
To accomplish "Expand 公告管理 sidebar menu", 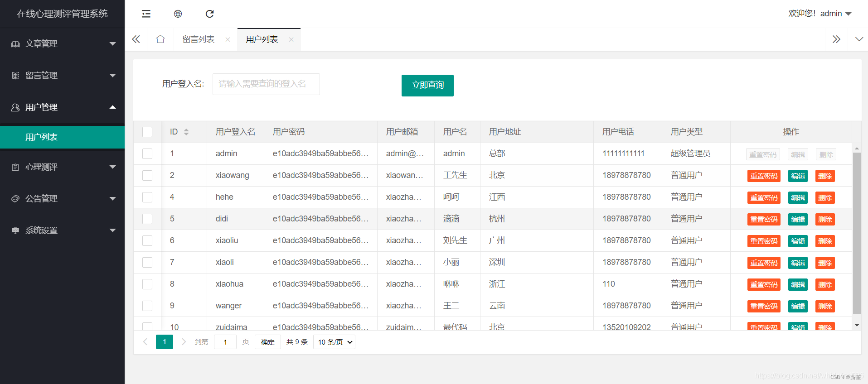I will [x=63, y=199].
